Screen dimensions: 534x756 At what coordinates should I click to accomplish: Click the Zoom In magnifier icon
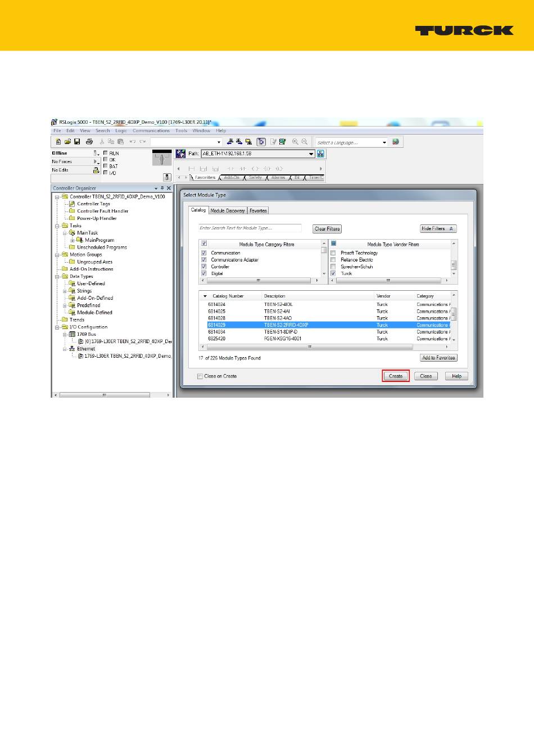[295, 142]
